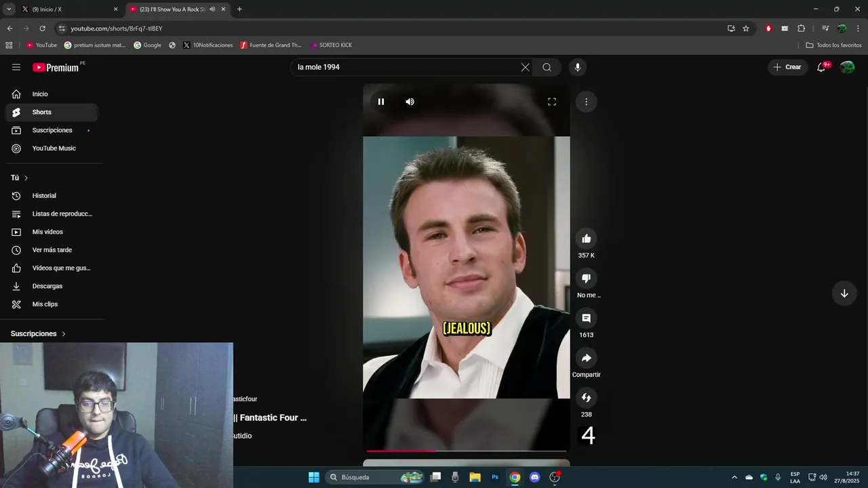868x488 pixels.
Task: Open the comments with 1613 count
Action: pos(587,318)
